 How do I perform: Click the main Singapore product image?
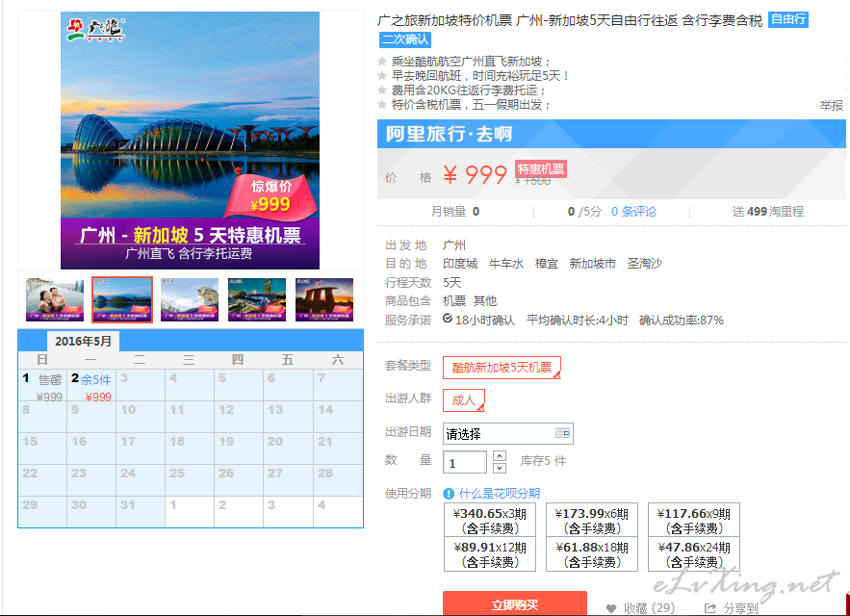tap(190, 141)
